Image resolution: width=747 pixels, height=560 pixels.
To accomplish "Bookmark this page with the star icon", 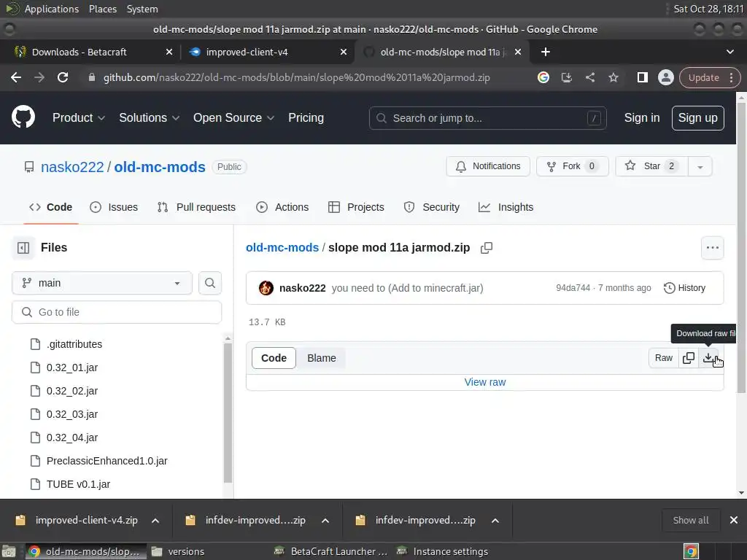I will point(613,77).
